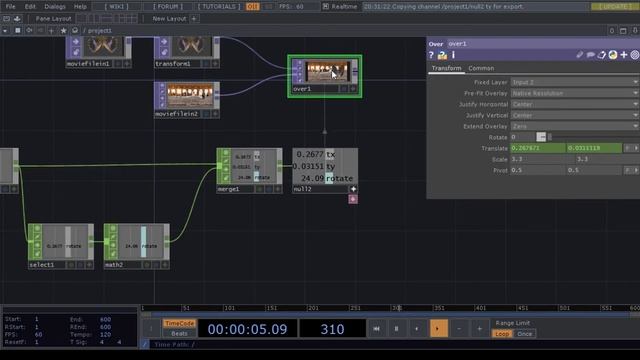Edit the over1 operator name field

543,44
